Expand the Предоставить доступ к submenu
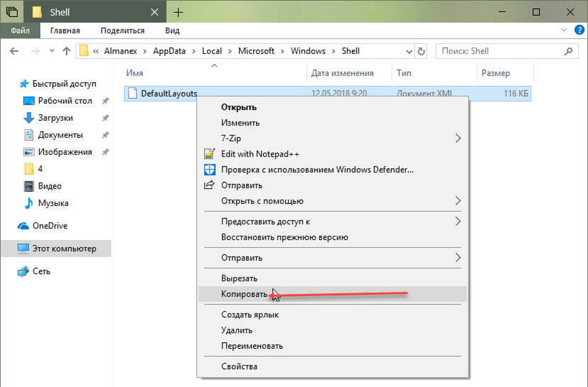588x387 pixels. [x=333, y=222]
